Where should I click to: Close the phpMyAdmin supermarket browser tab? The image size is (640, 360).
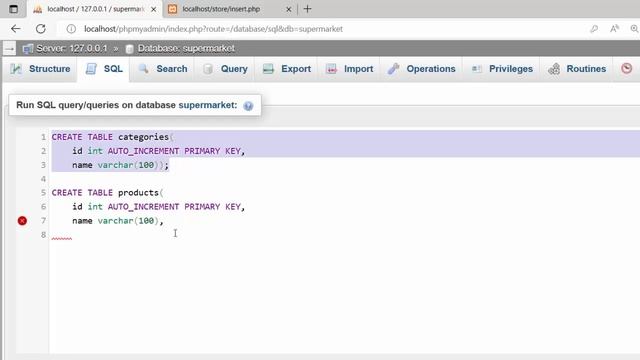click(x=153, y=9)
